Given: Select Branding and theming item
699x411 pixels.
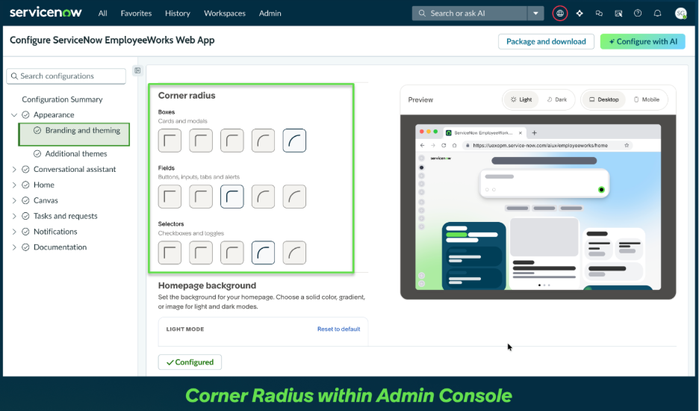Looking at the screenshot, I should (74, 134).
